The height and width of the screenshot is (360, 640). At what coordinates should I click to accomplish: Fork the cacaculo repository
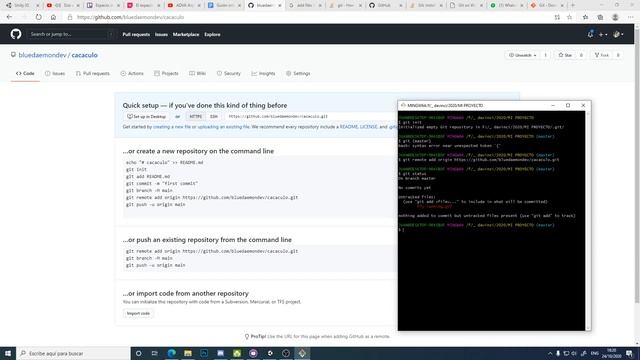click(602, 55)
